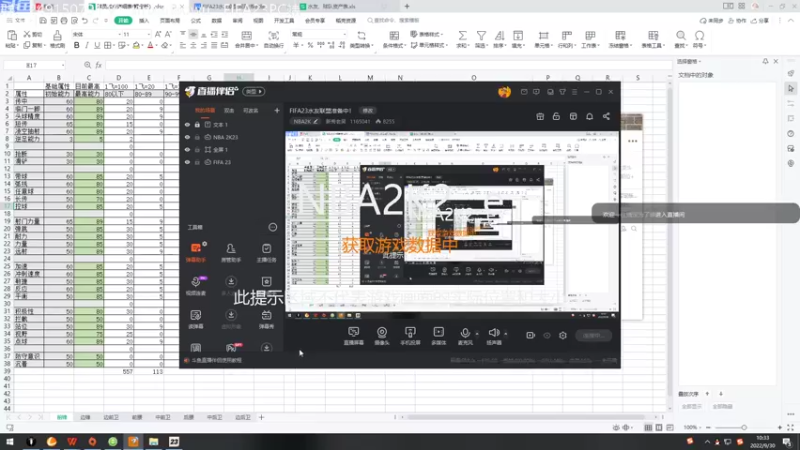Click the sort icon in the ribbon
The width and height of the screenshot is (800, 450).
tap(499, 35)
